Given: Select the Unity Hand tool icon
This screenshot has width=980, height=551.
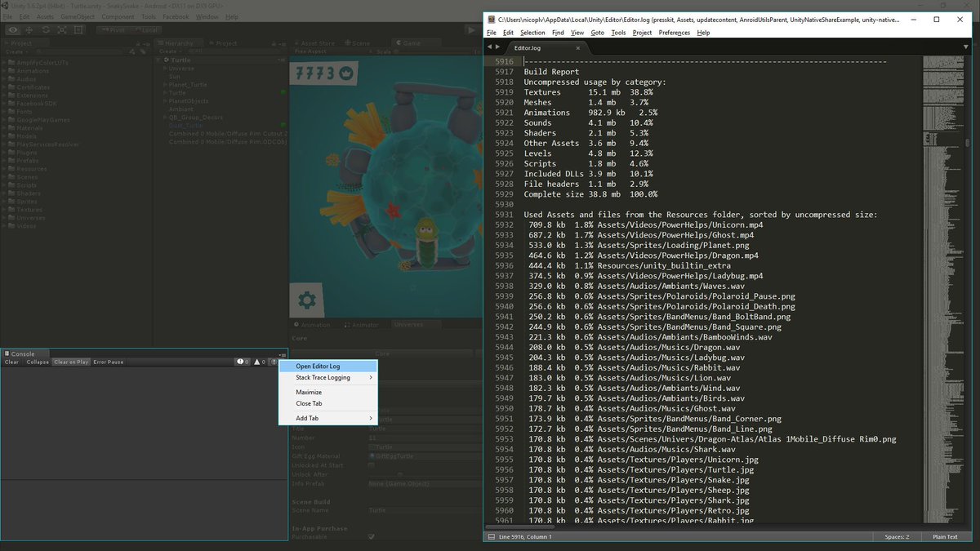Looking at the screenshot, I should [13, 29].
